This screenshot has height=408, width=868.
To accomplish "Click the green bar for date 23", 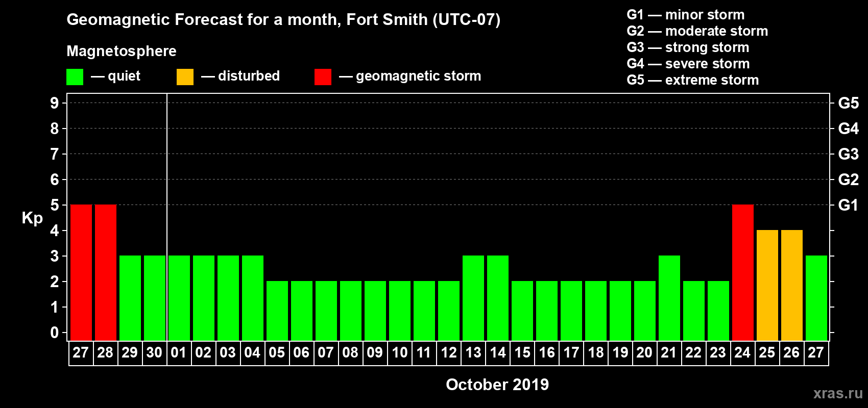I will (718, 311).
